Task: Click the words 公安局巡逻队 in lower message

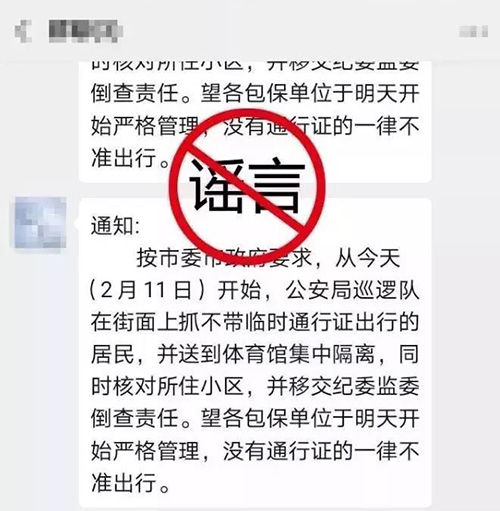Action: pos(352,290)
